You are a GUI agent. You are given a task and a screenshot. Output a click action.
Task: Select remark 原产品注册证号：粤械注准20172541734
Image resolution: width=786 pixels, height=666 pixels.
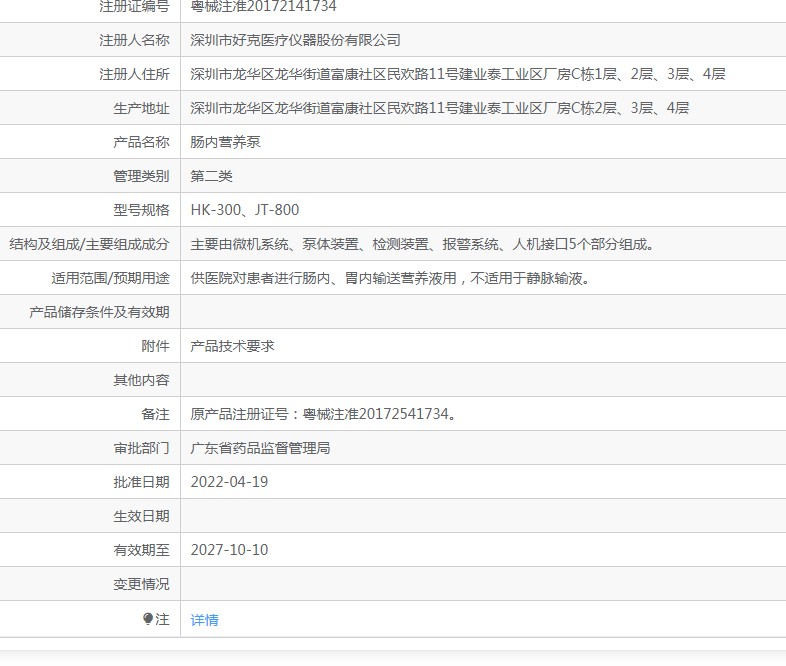pyautogui.click(x=323, y=414)
